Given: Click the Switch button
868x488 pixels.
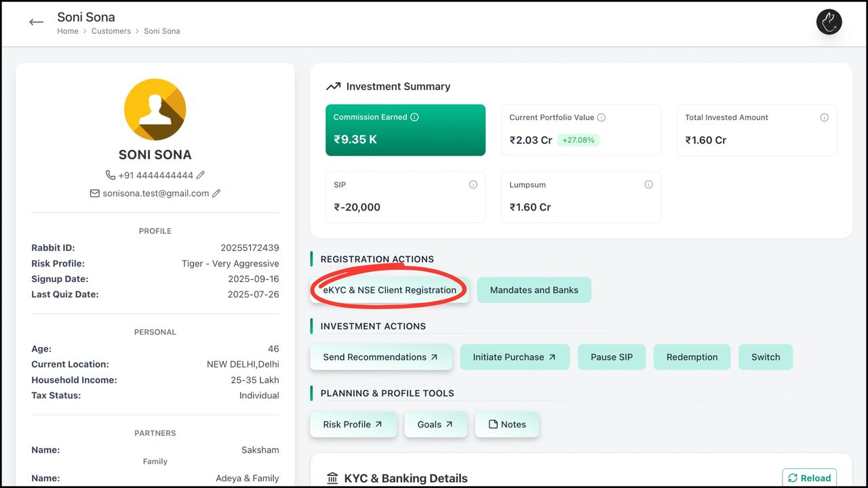Looking at the screenshot, I should click(x=766, y=357).
